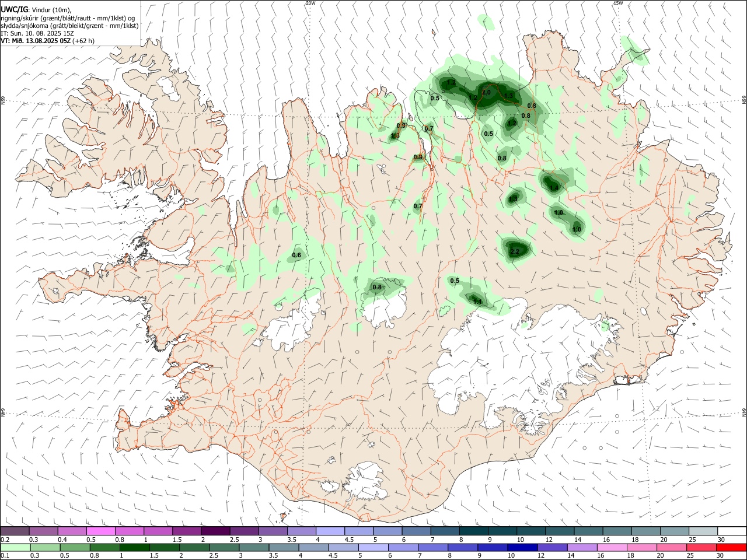Pick the snow-legend swatch between 12 and 14

[x=560, y=531]
